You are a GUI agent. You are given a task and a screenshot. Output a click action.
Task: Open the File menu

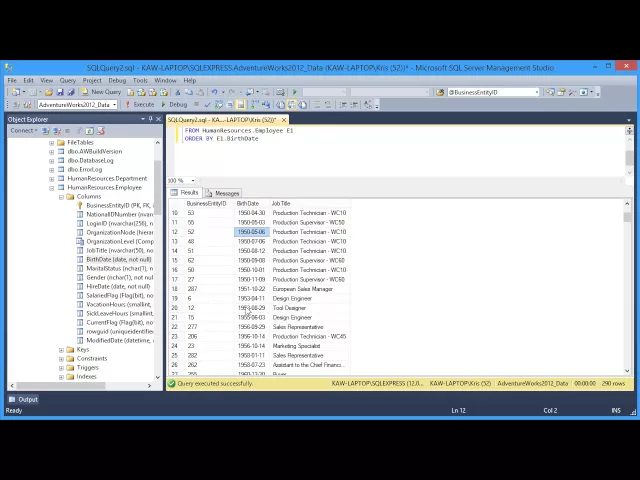12,80
